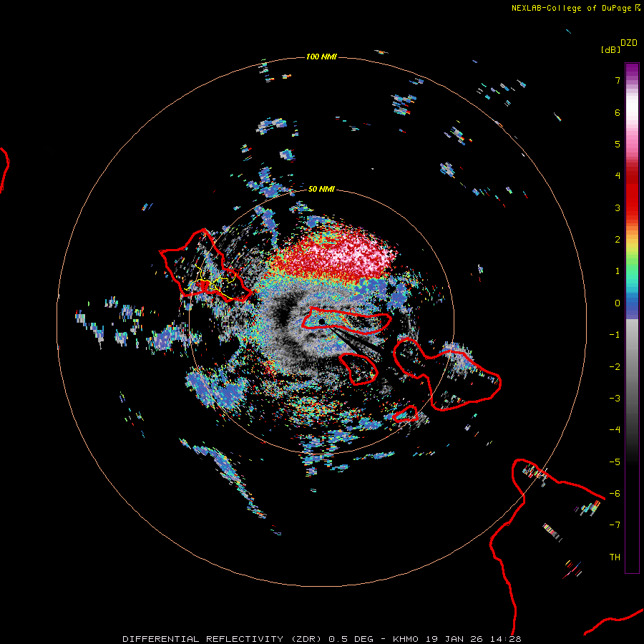The width and height of the screenshot is (644, 644).
Task: Click the -7 value on the color scale
Action: pos(615,525)
